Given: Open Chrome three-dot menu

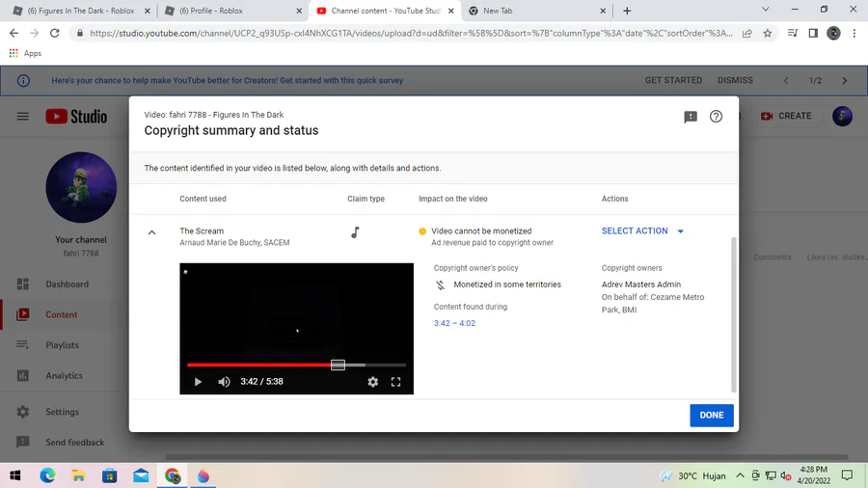Looking at the screenshot, I should coord(854,33).
